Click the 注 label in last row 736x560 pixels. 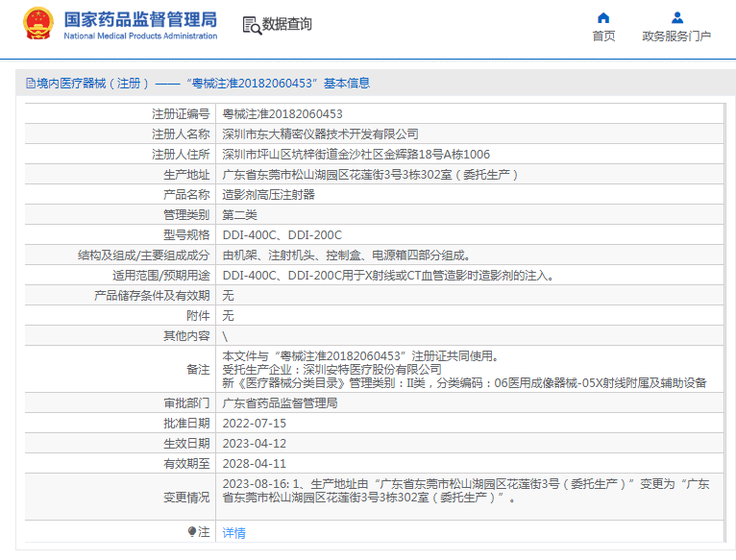[x=204, y=532]
